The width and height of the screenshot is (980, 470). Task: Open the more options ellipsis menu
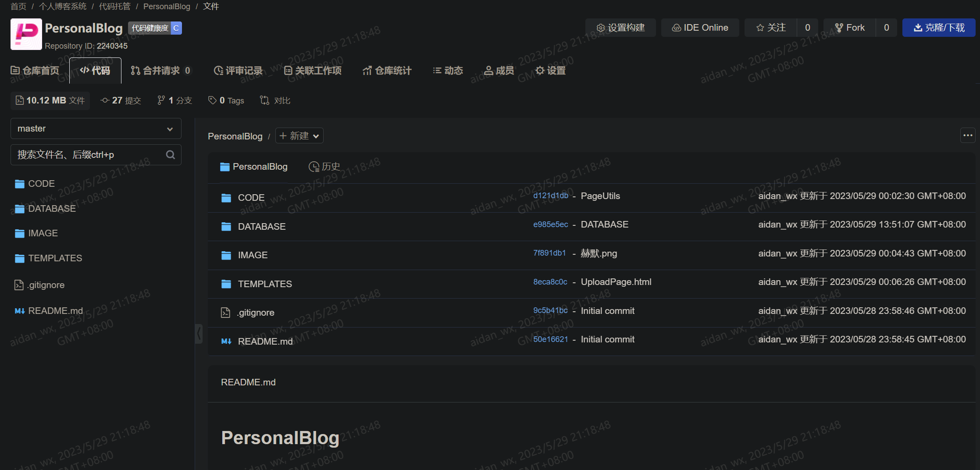pos(968,135)
